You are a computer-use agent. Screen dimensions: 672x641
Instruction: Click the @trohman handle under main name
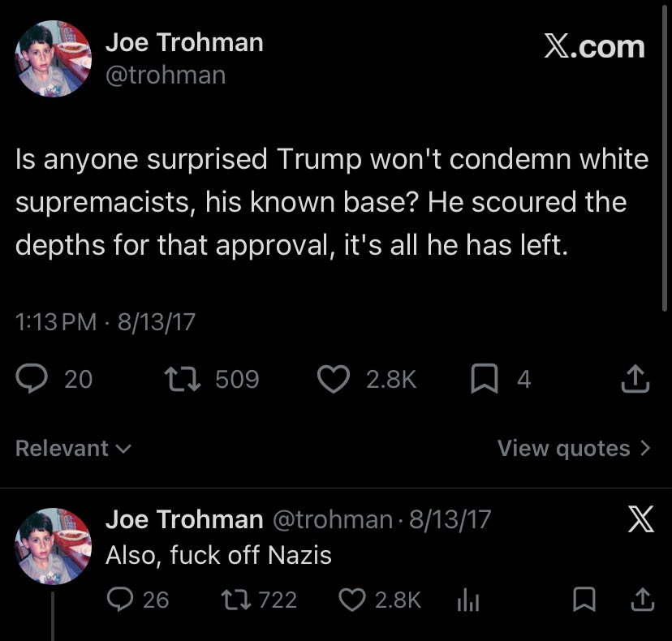click(x=166, y=75)
